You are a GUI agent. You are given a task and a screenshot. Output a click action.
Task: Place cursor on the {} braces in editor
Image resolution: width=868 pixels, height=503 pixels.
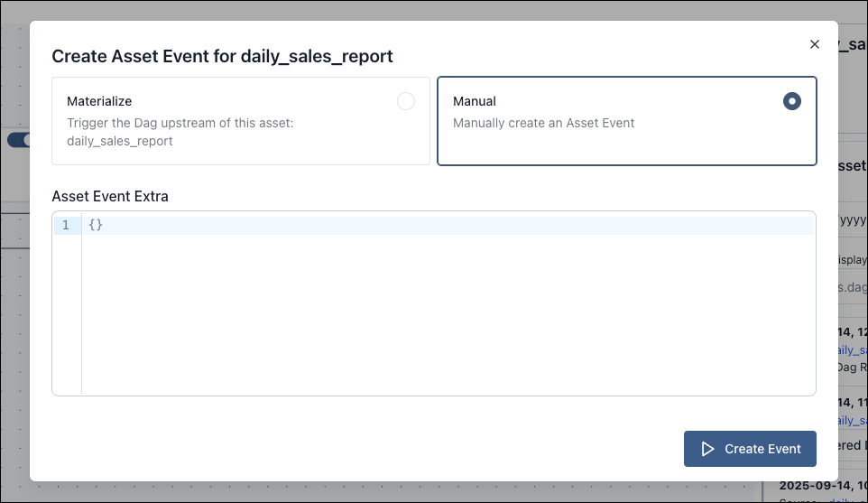pyautogui.click(x=97, y=225)
